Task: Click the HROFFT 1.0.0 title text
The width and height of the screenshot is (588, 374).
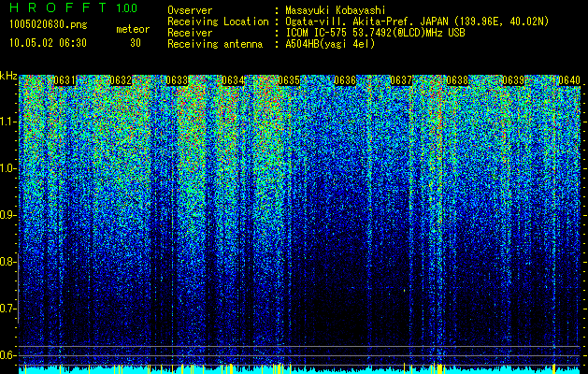Action: 73,7
